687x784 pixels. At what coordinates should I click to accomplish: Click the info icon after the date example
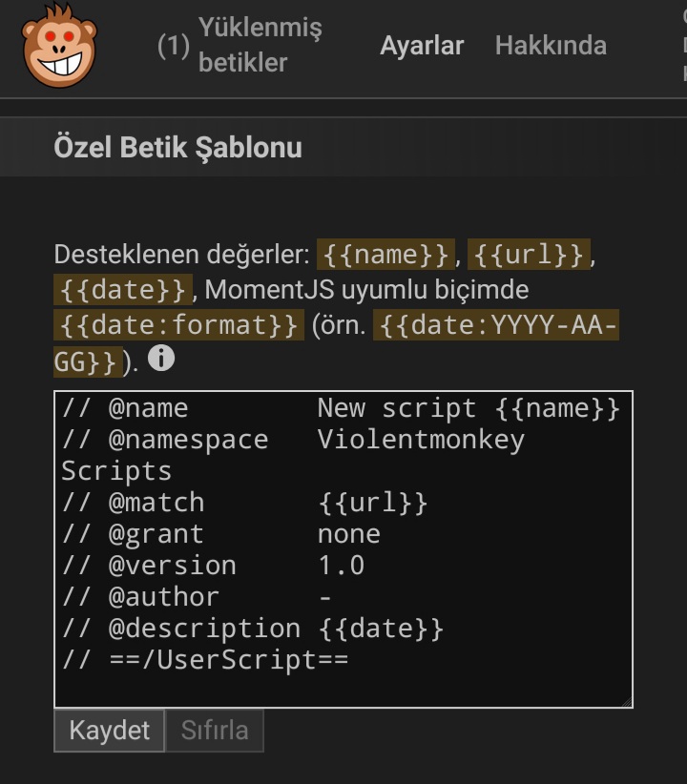(162, 359)
